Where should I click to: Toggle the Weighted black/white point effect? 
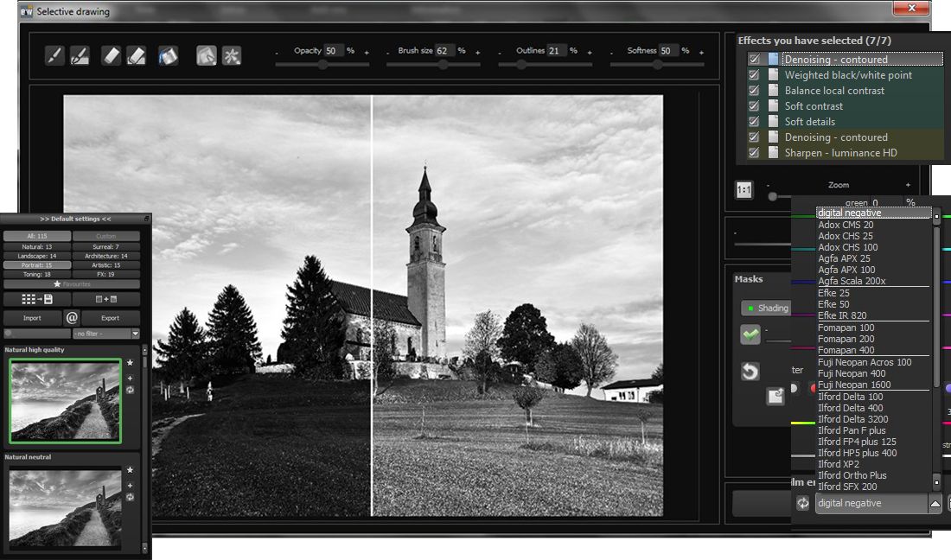(x=753, y=74)
